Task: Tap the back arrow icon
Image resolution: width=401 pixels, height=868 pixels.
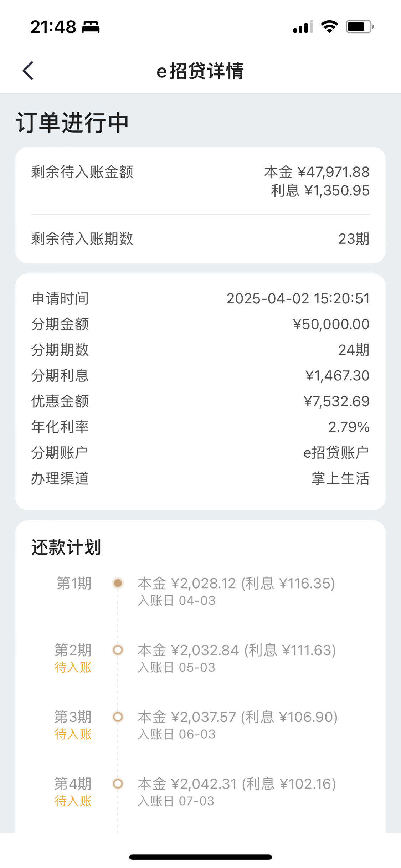Action: pyautogui.click(x=28, y=71)
